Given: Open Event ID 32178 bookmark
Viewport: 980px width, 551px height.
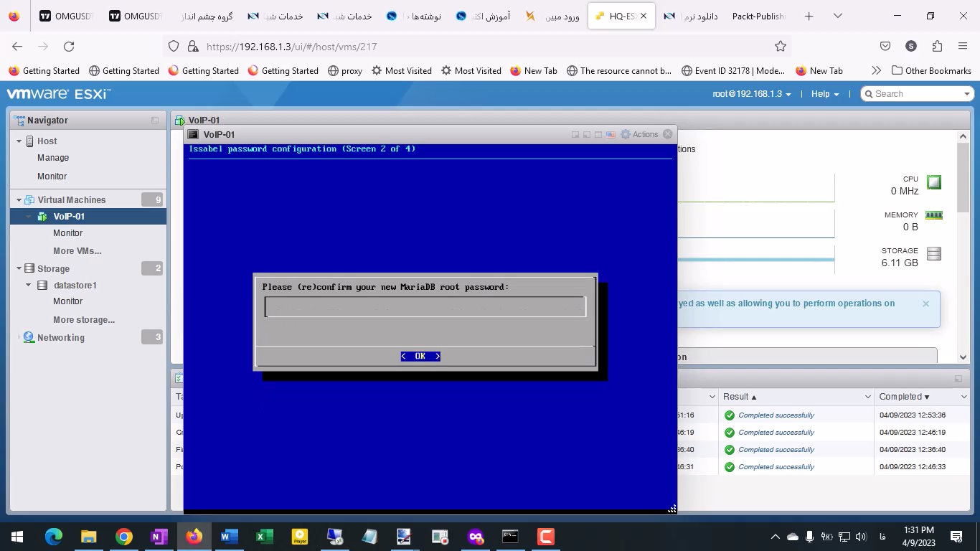Looking at the screenshot, I should coord(732,71).
